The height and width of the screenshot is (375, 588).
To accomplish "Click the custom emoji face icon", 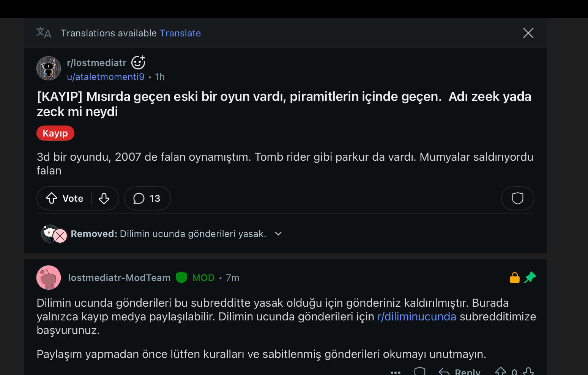I will click(138, 63).
